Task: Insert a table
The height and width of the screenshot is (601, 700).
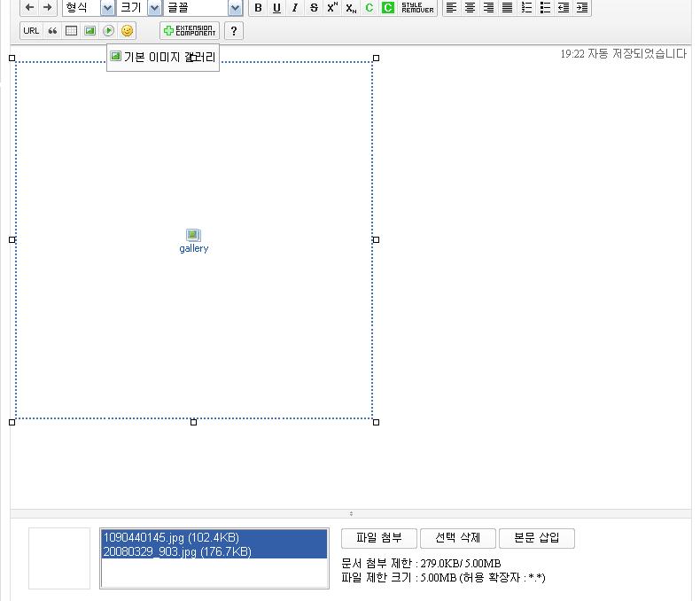Action: (72, 31)
